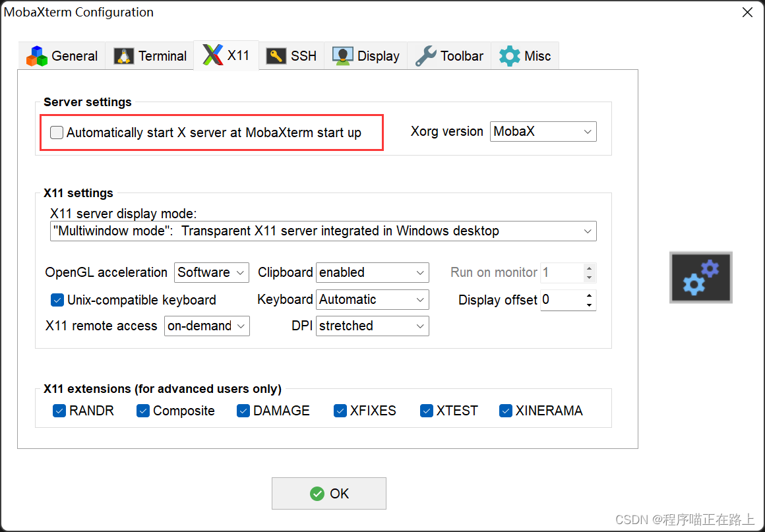The height and width of the screenshot is (532, 765).
Task: Click the Terminal tab penguin icon
Action: click(124, 56)
